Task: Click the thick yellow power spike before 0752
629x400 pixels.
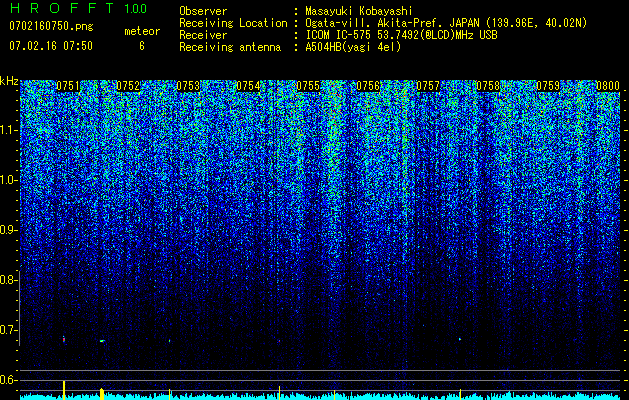Action: tap(102, 394)
